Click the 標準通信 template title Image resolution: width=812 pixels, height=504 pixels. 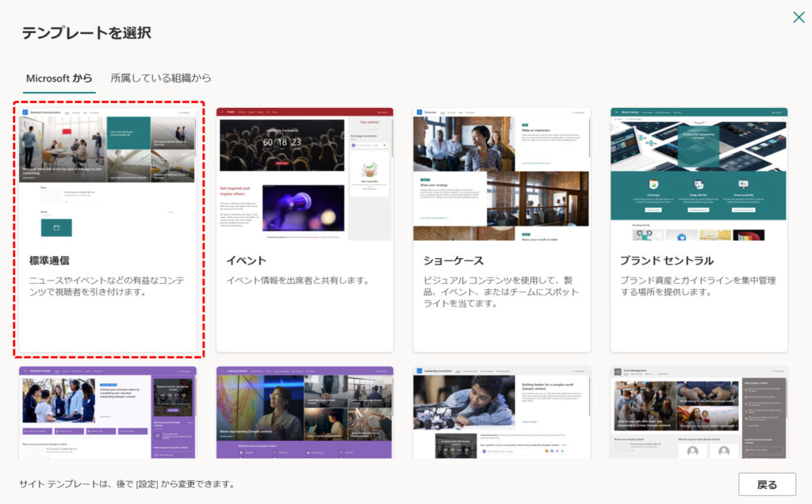[x=49, y=261]
